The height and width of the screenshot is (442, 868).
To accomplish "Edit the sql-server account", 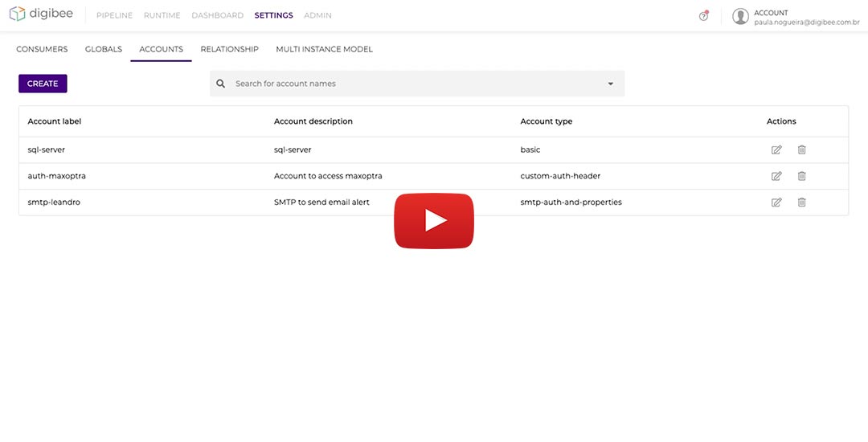I will coord(776,150).
